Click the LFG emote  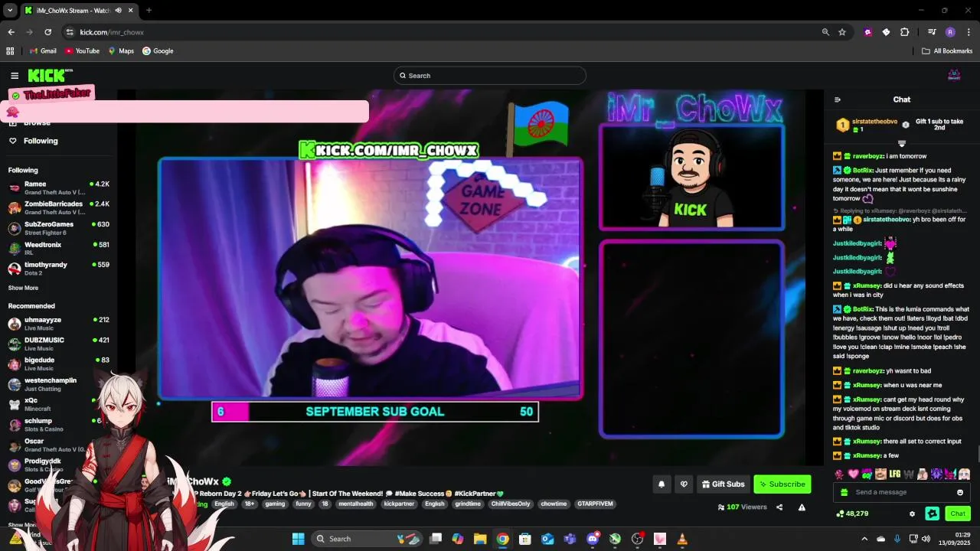click(894, 474)
